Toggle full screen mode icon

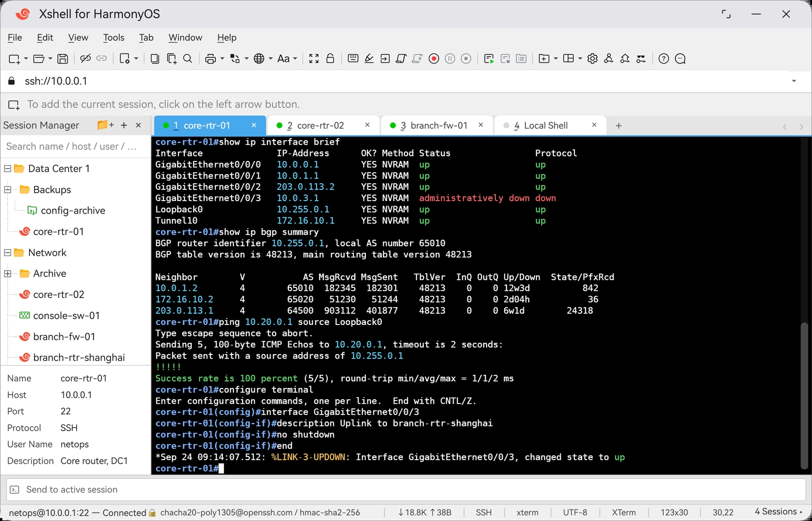click(314, 59)
